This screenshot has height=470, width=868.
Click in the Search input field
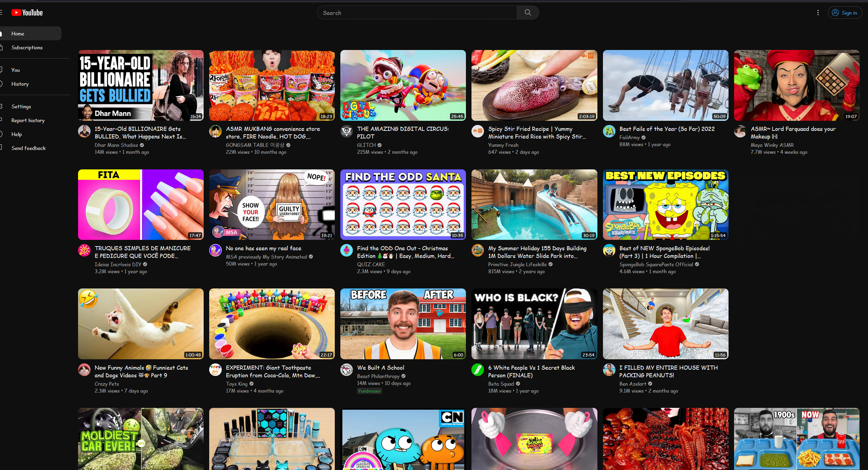pyautogui.click(x=416, y=13)
